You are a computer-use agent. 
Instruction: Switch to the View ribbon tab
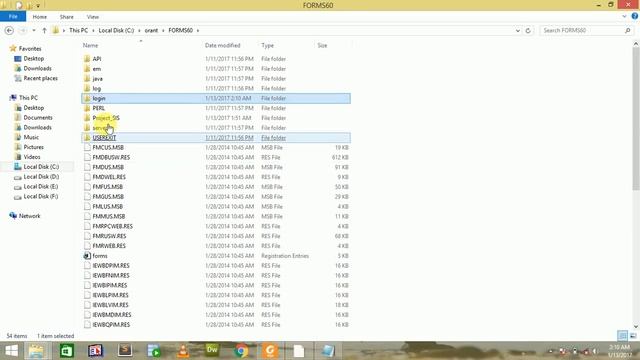[x=93, y=17]
